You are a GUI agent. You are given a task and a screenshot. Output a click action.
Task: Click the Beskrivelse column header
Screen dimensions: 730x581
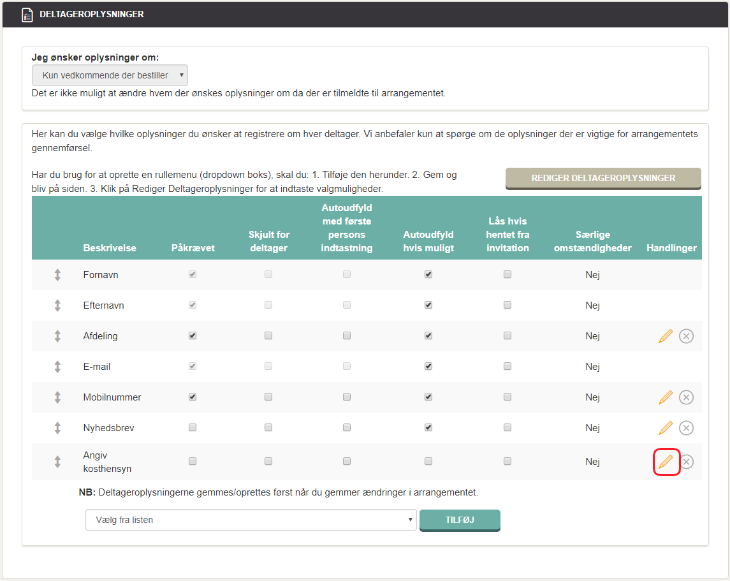coord(110,248)
